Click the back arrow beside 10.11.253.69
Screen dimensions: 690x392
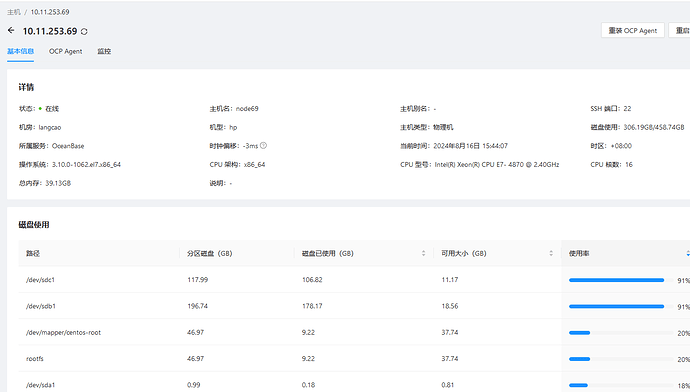(11, 30)
